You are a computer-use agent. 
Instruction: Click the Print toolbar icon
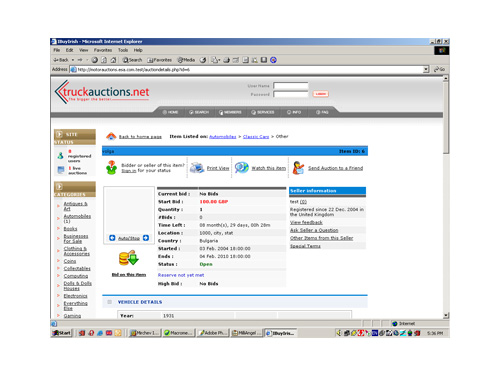226,60
